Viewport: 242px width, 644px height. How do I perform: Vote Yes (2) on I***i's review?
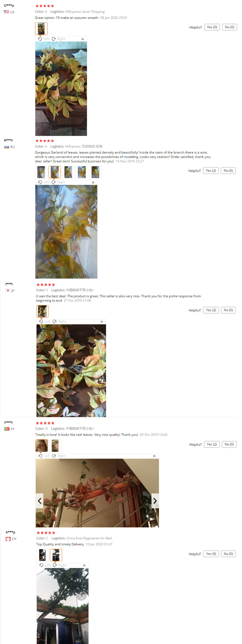click(211, 310)
